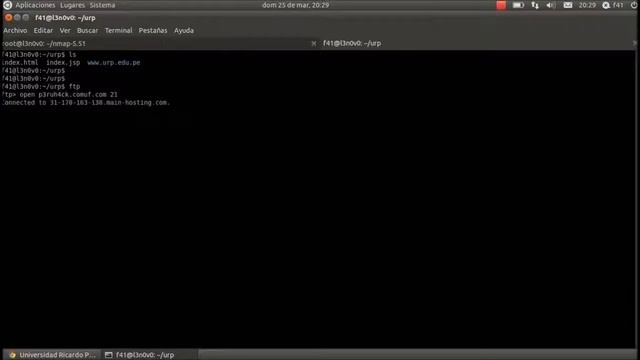Open the Terminal menu

118,31
